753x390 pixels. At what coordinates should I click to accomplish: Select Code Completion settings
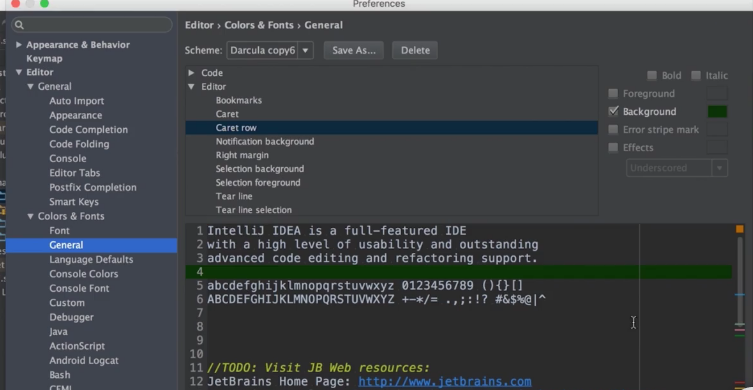point(88,130)
